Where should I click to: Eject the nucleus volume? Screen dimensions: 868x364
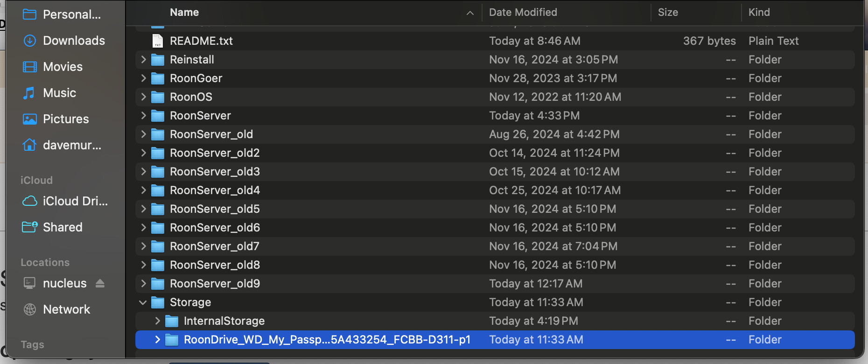100,283
